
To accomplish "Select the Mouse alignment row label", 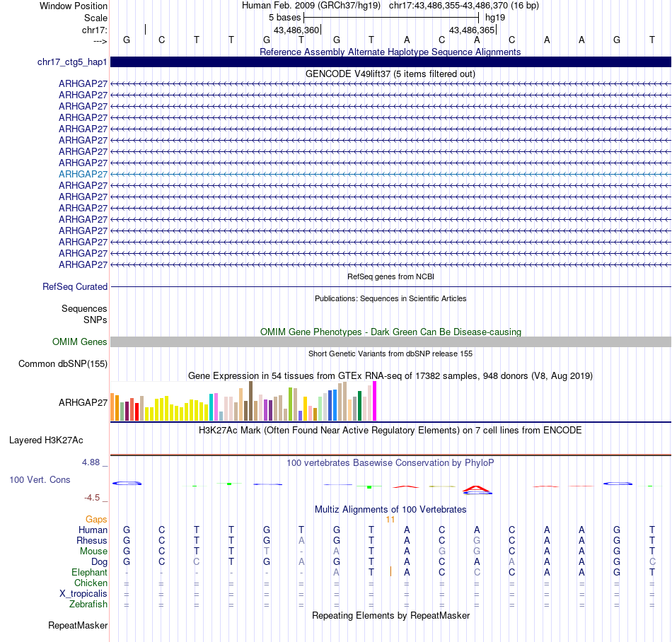I will point(93,551).
